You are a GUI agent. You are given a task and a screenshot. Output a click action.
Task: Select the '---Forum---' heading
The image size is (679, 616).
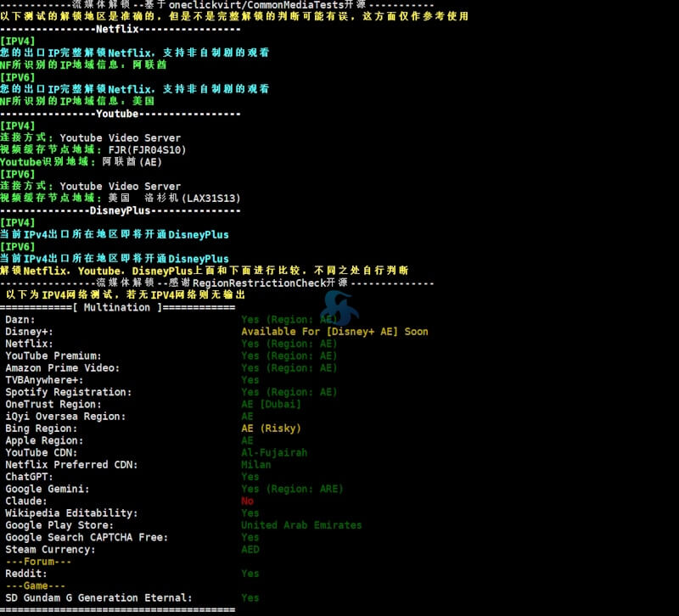[x=38, y=562]
